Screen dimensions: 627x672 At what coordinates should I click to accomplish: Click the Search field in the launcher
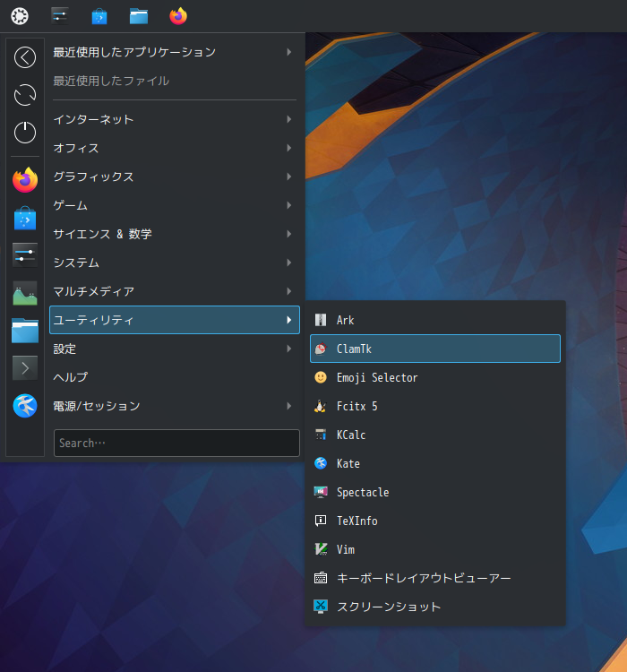(x=176, y=443)
